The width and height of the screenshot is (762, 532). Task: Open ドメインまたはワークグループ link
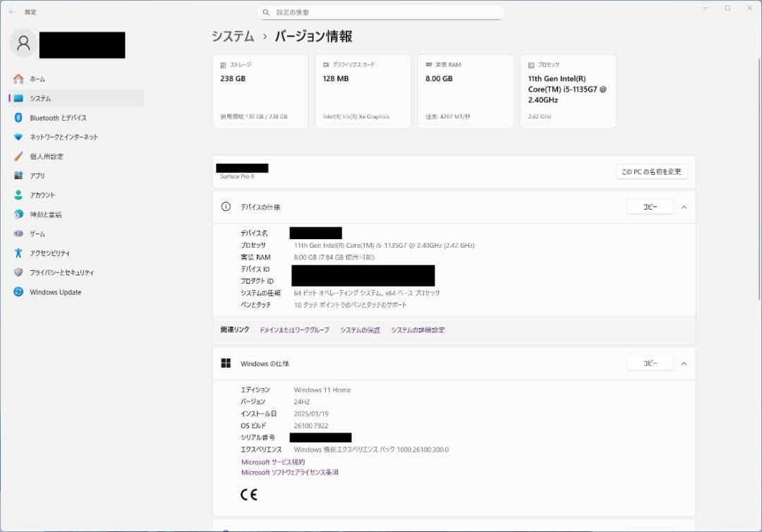(x=294, y=330)
